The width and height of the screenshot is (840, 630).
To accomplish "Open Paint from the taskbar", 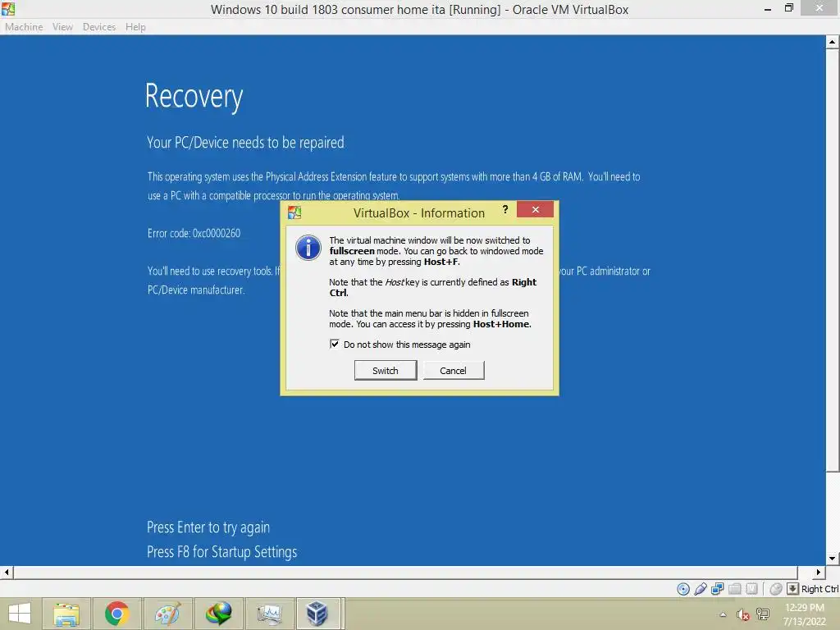I will (167, 614).
